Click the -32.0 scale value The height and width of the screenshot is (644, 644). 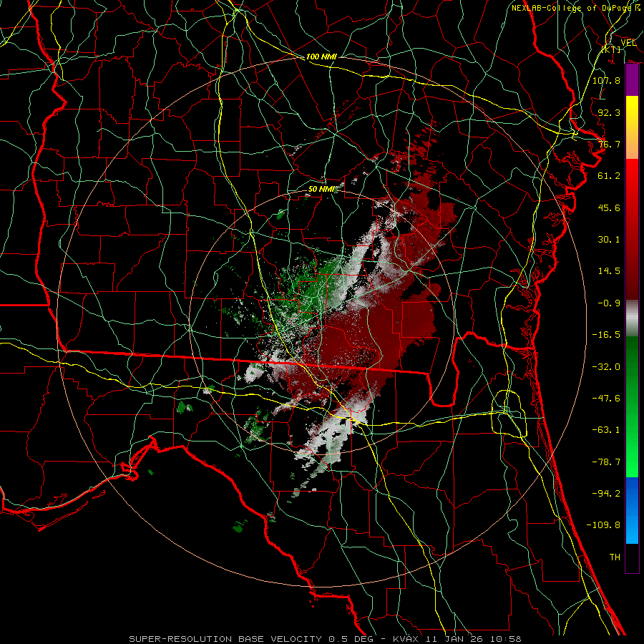(606, 367)
